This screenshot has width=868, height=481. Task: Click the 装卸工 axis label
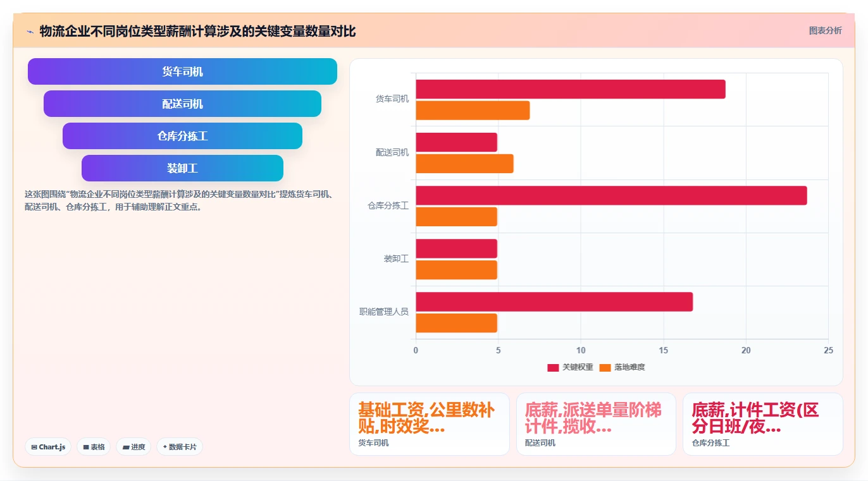pyautogui.click(x=396, y=259)
